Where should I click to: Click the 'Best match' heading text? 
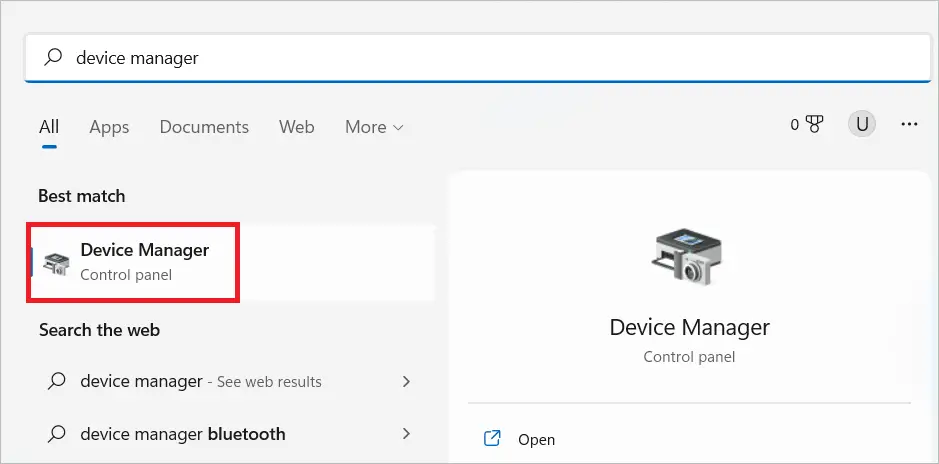pyautogui.click(x=81, y=196)
